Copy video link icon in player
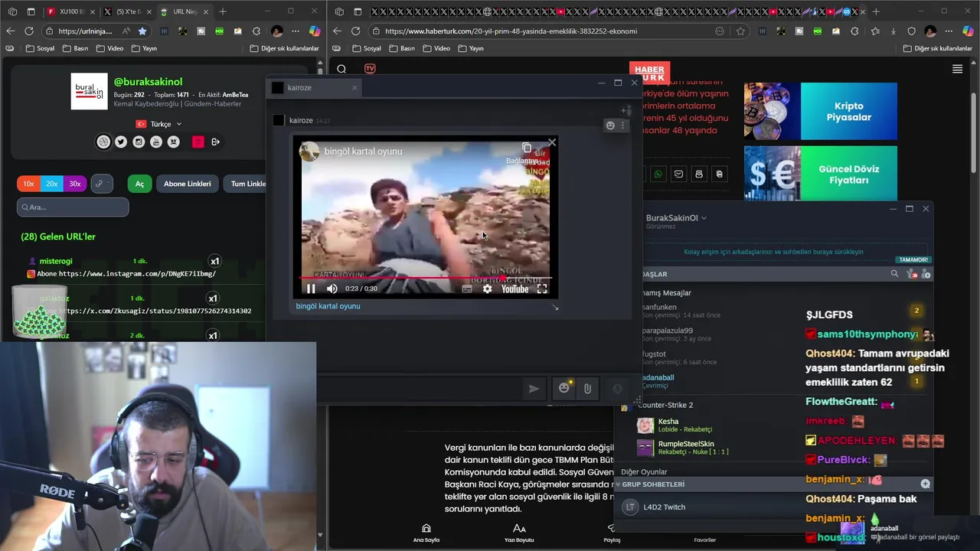 coord(527,148)
